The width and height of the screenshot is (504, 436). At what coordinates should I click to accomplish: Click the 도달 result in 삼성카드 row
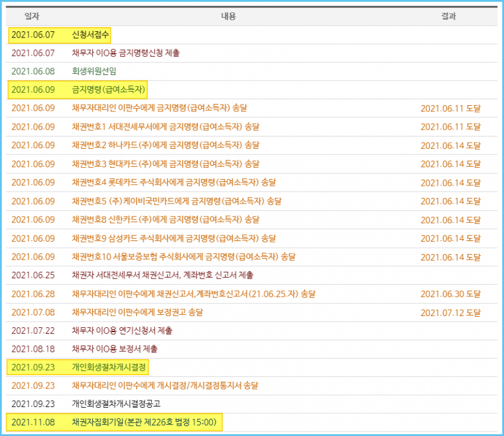click(x=451, y=239)
